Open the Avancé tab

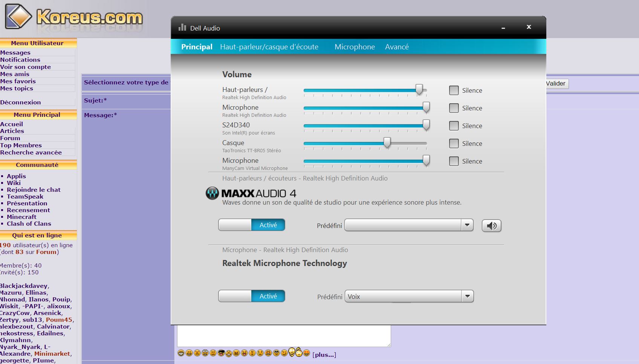point(397,47)
